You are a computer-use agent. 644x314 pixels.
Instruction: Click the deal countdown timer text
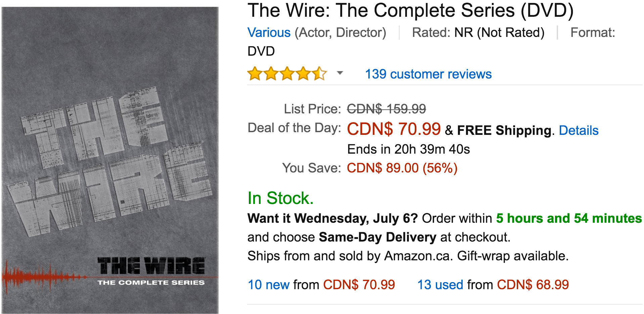coord(409,149)
